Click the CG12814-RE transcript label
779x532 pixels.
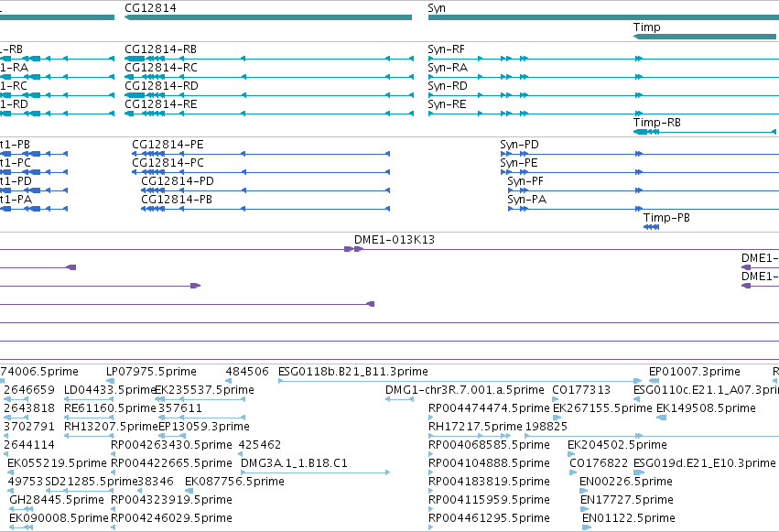pyautogui.click(x=161, y=104)
